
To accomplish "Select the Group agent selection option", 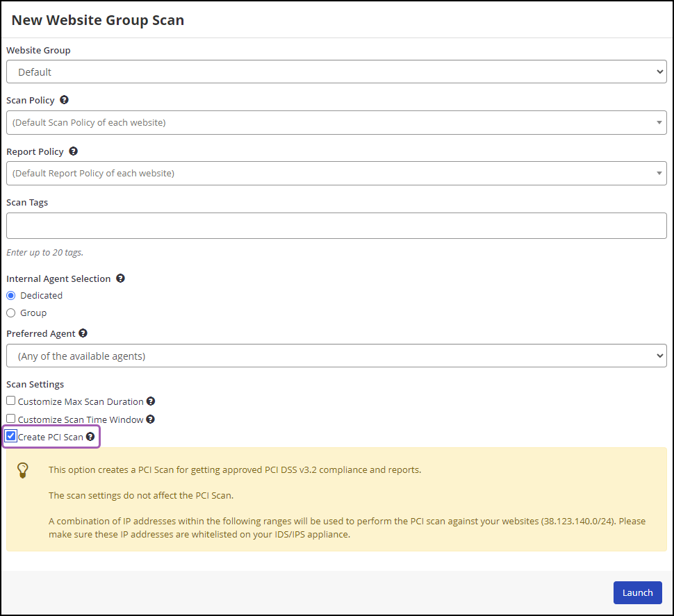I will (10, 313).
